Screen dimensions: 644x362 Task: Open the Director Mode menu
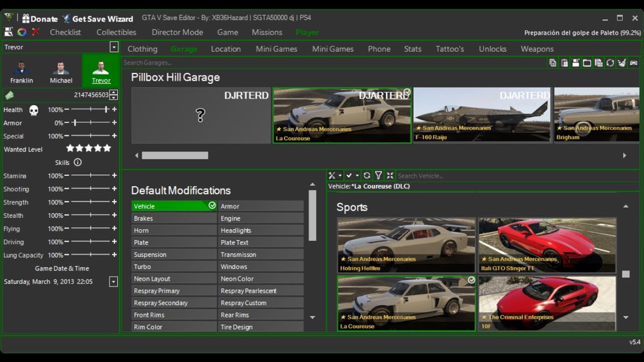click(178, 32)
